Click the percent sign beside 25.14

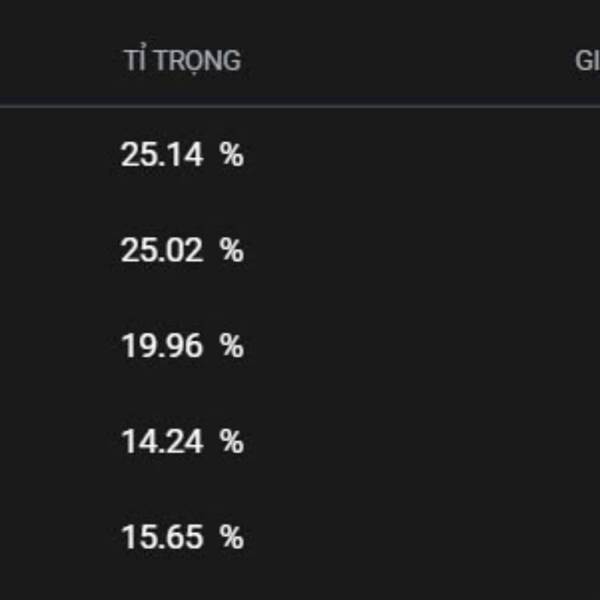click(x=232, y=155)
